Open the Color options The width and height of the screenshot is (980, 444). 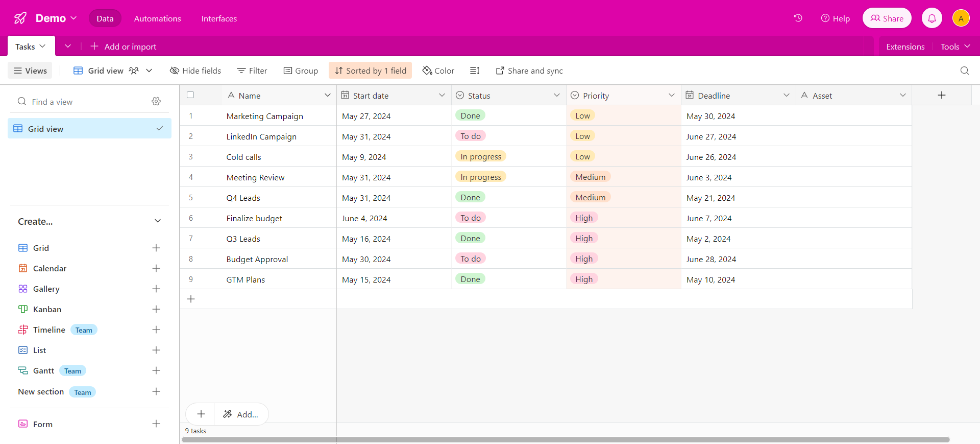438,71
